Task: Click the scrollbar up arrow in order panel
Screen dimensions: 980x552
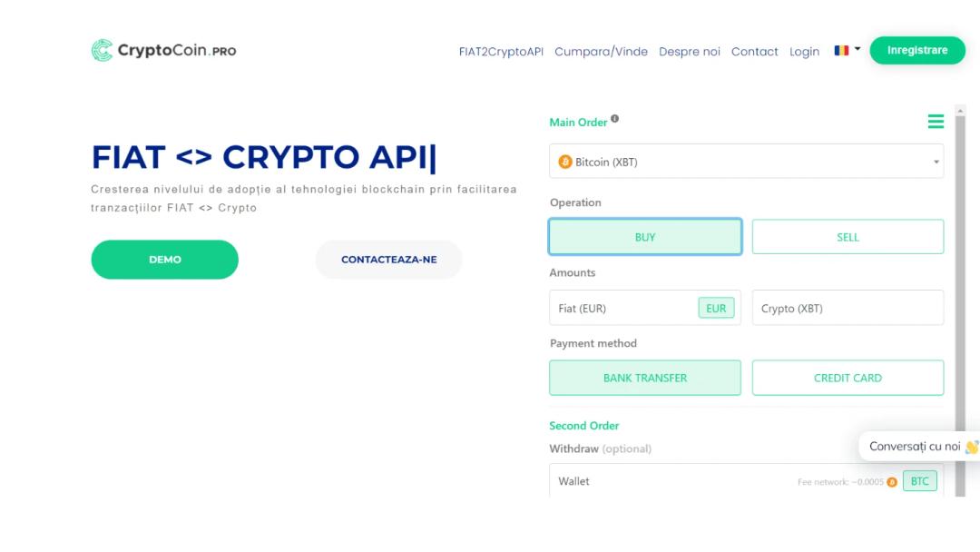Action: (x=961, y=111)
